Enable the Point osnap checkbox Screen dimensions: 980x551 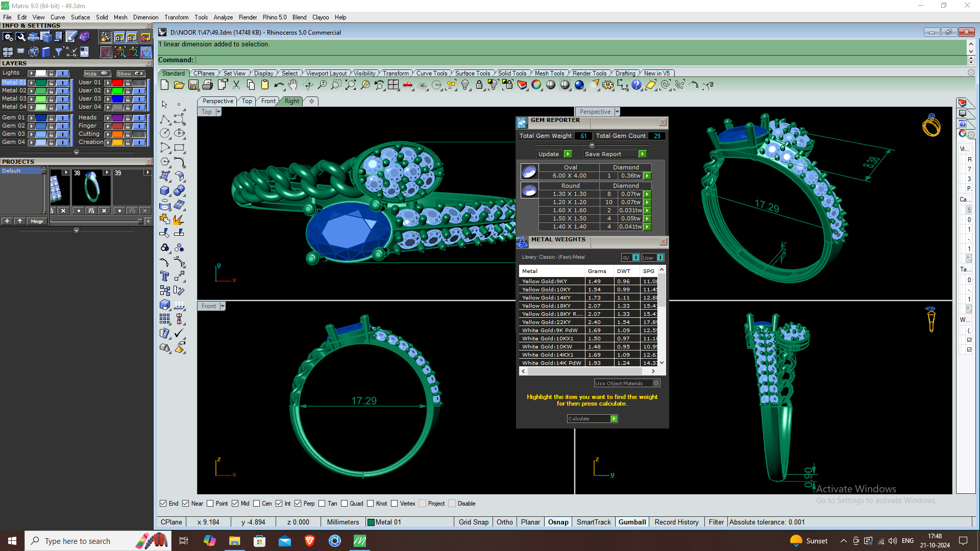pyautogui.click(x=210, y=504)
